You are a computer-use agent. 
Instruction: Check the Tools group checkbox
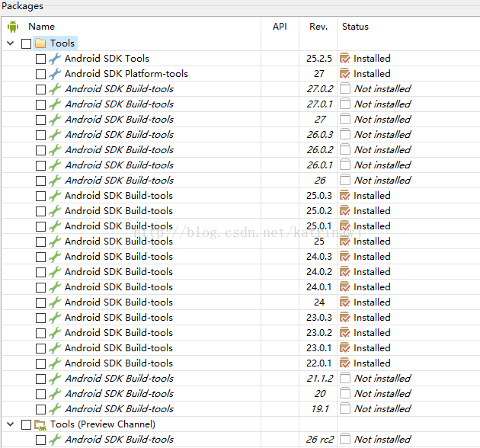tap(27, 43)
